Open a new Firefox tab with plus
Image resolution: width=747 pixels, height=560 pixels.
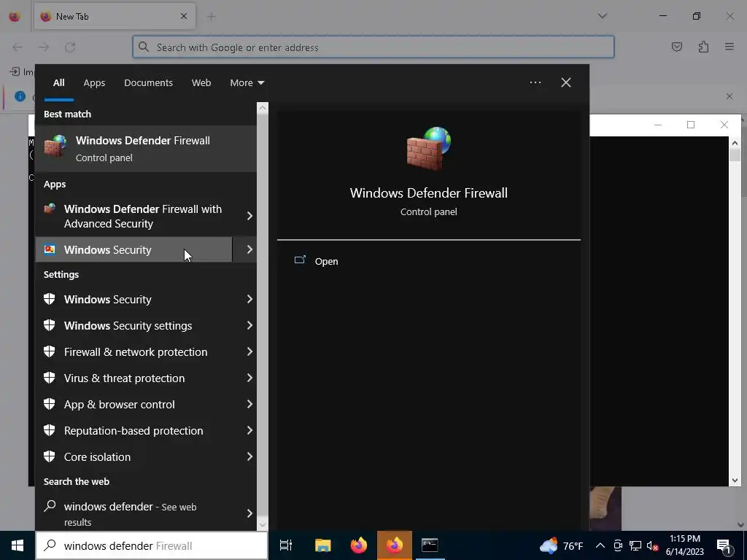[212, 17]
